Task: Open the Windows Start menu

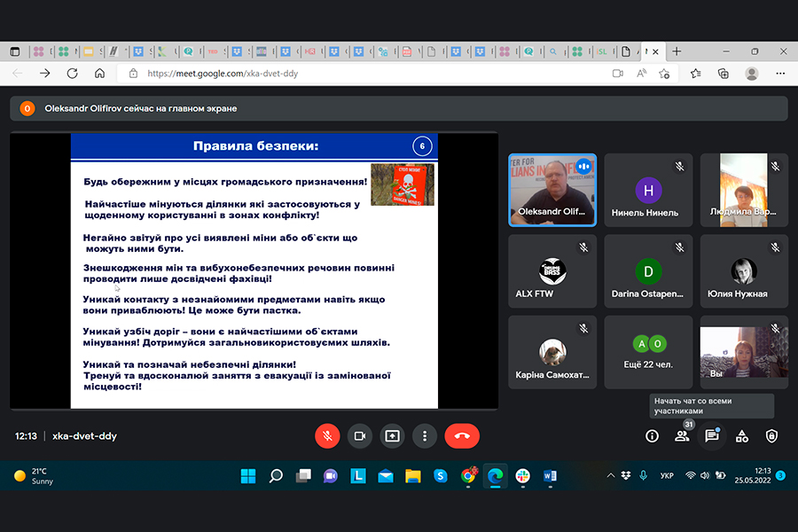Action: [248, 476]
